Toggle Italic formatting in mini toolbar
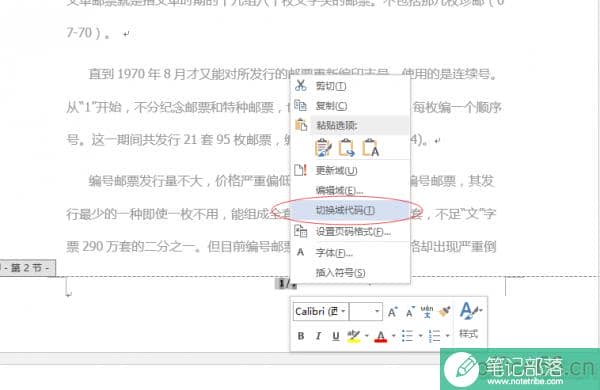 (x=318, y=336)
